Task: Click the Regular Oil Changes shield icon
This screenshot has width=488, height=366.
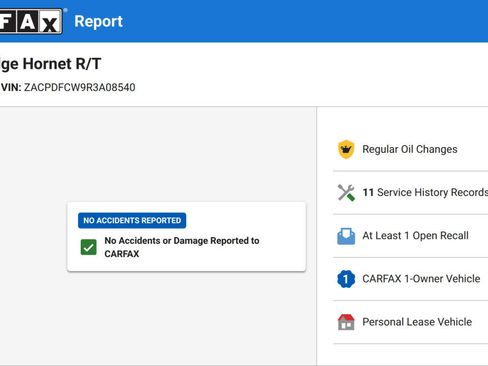Action: click(x=346, y=149)
